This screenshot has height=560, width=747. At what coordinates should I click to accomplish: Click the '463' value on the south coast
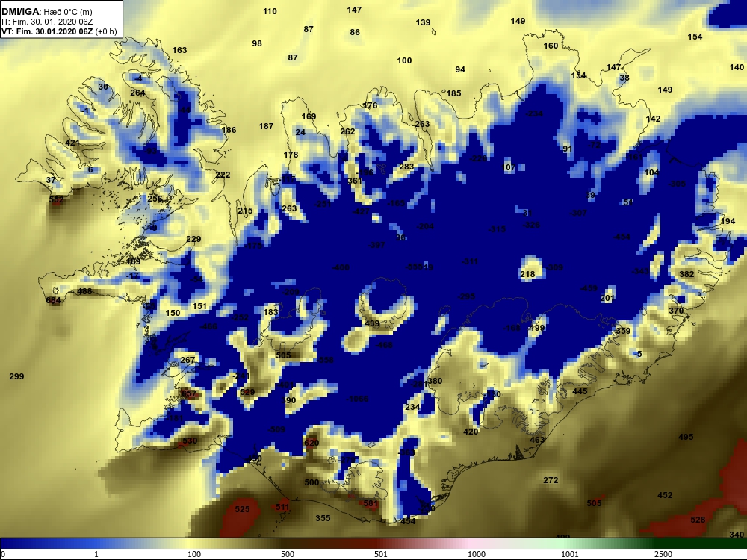click(x=537, y=440)
